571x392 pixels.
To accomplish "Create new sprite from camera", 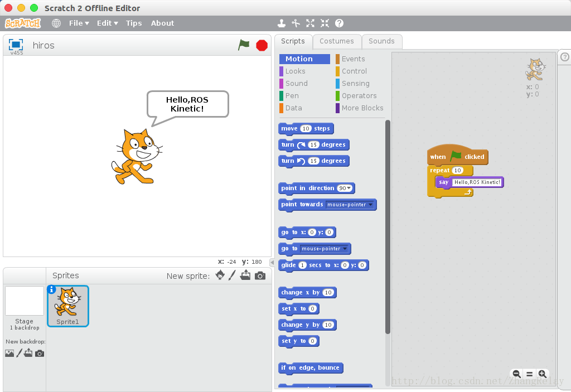I will coord(260,275).
